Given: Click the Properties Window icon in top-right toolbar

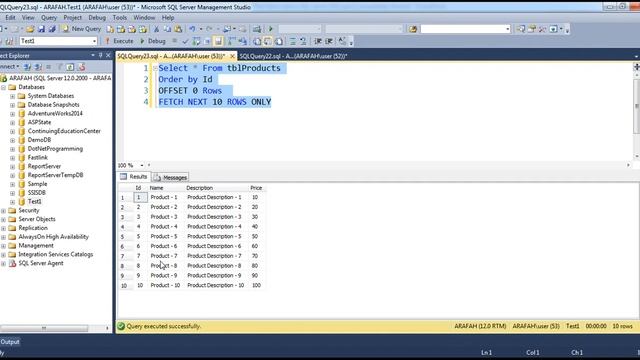Looking at the screenshot, I should click(532, 29).
